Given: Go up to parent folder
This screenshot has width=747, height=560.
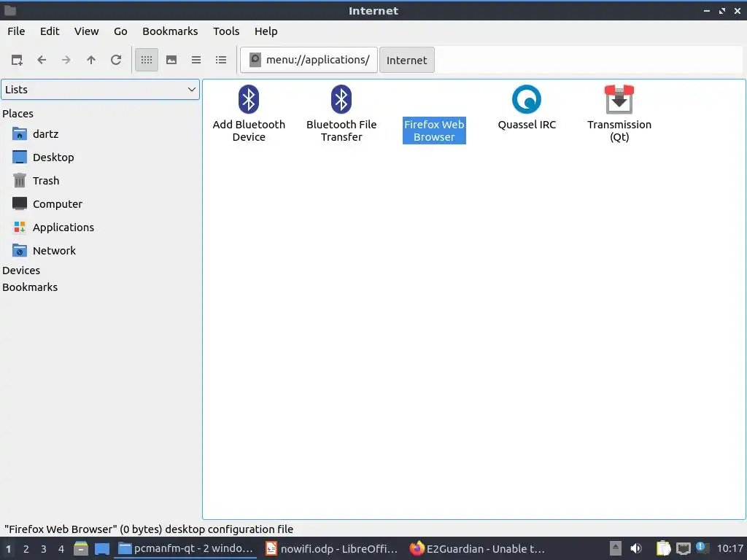Looking at the screenshot, I should click(x=91, y=60).
